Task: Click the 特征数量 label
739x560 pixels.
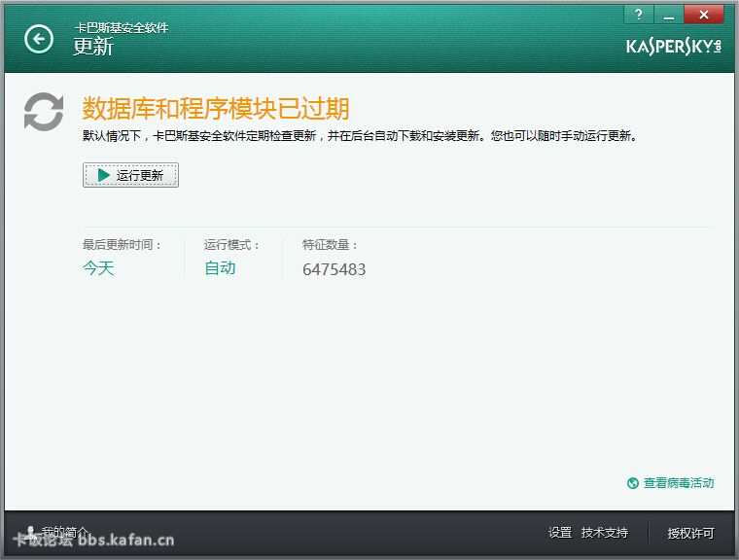Action: point(330,245)
